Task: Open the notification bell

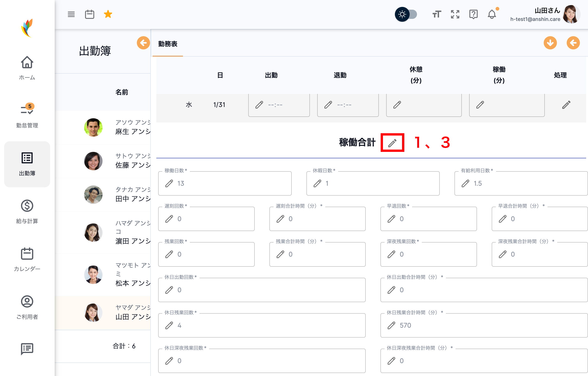Action: coord(492,14)
